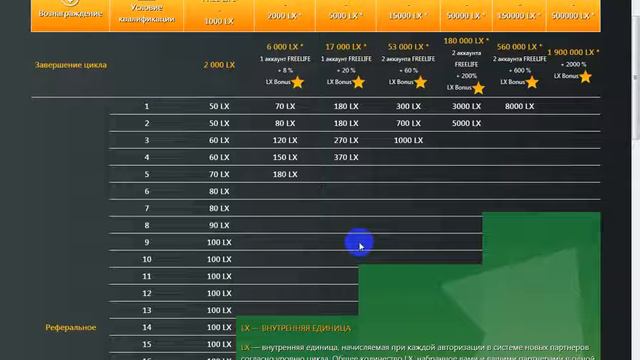This screenshot has height=360, width=640.
Task: Click '3000 LX' in row 1
Action: (x=466, y=106)
